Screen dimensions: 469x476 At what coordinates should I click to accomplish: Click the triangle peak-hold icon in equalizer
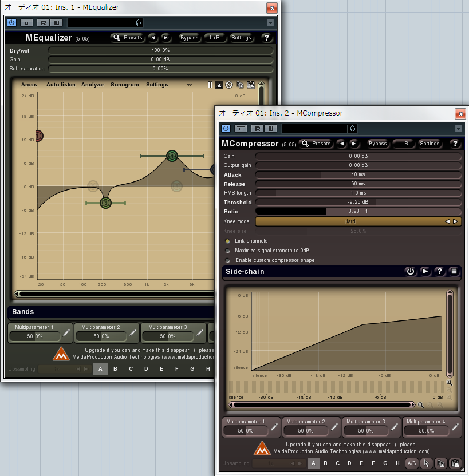click(x=219, y=85)
